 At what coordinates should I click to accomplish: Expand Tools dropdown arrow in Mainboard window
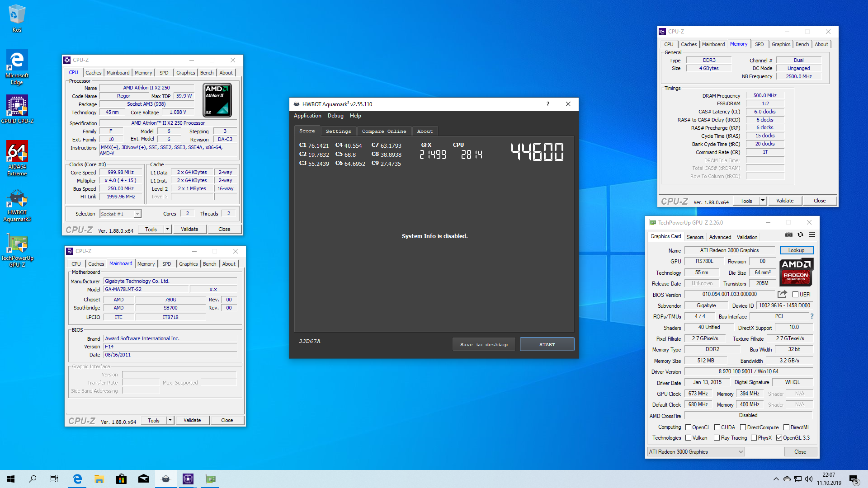coord(170,420)
